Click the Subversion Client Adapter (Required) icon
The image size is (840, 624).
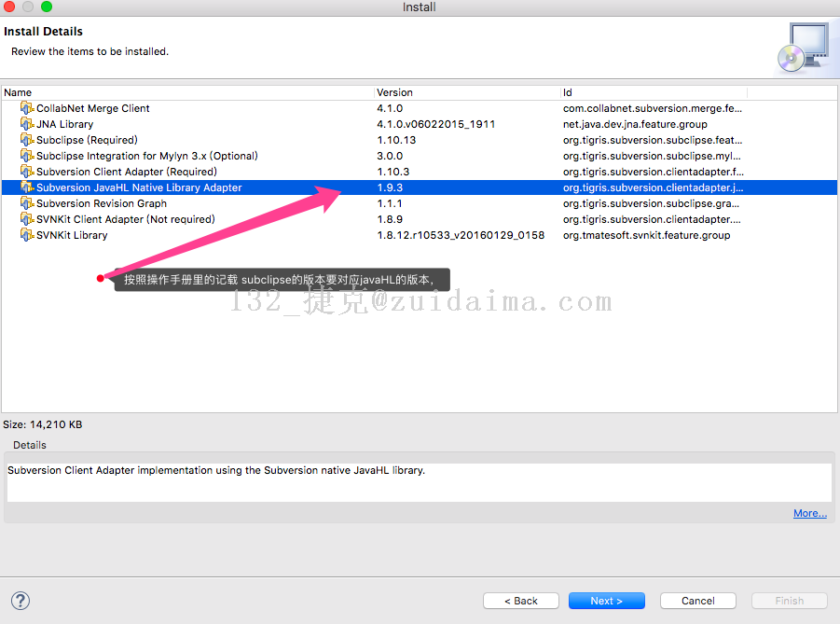point(27,172)
